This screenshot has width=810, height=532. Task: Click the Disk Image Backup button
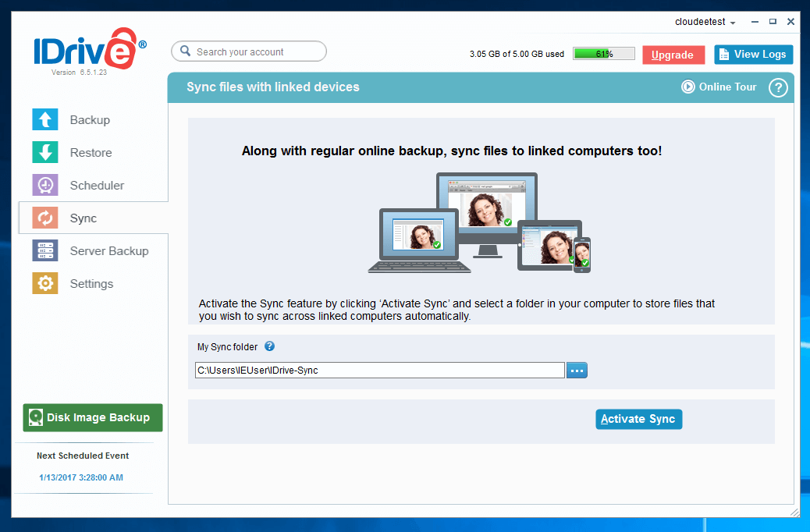[x=93, y=417]
